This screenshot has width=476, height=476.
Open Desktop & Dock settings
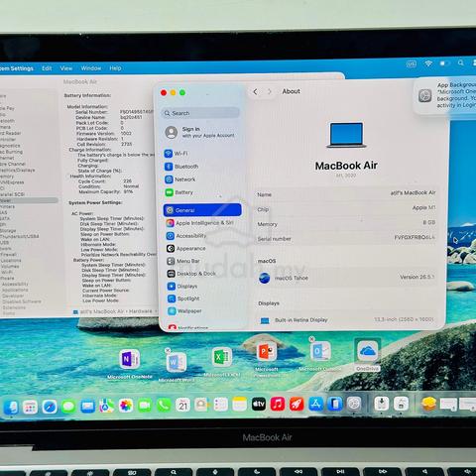191,274
